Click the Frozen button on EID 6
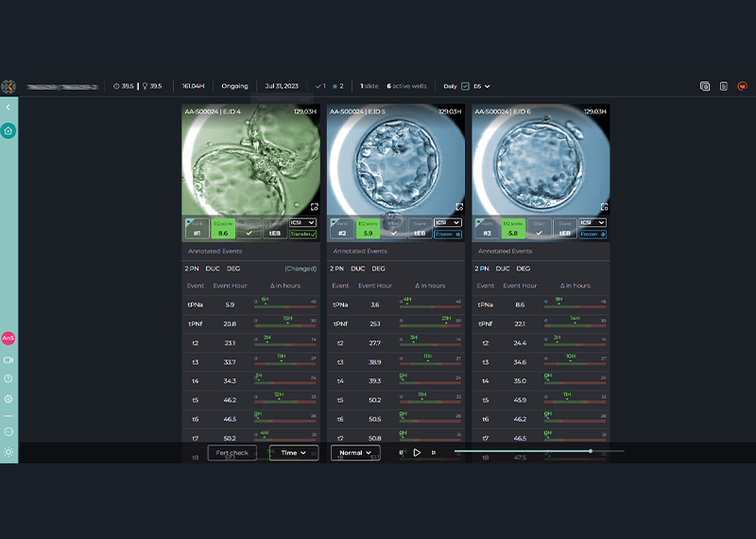The width and height of the screenshot is (756, 539). pyautogui.click(x=593, y=234)
